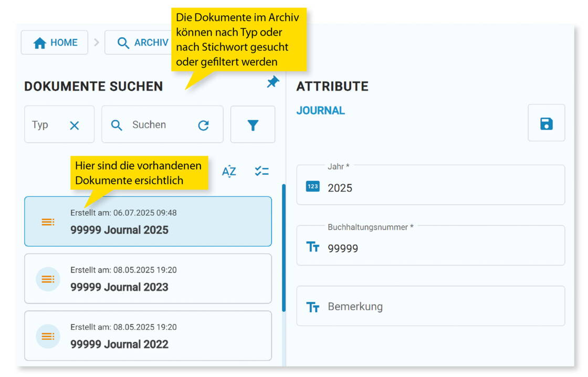Click the magnifier icon in Suchen field
The image size is (588, 377).
pyautogui.click(x=117, y=125)
